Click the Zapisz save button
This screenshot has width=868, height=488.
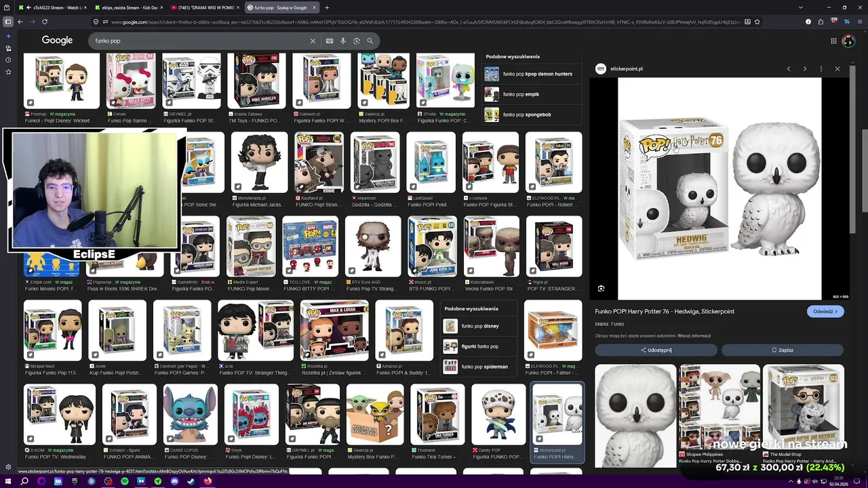pos(783,350)
